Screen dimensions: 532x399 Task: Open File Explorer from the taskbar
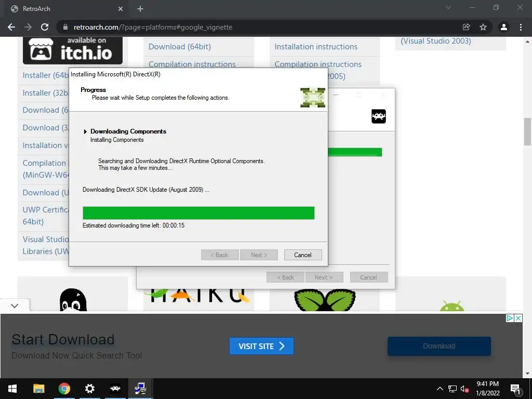(x=38, y=389)
